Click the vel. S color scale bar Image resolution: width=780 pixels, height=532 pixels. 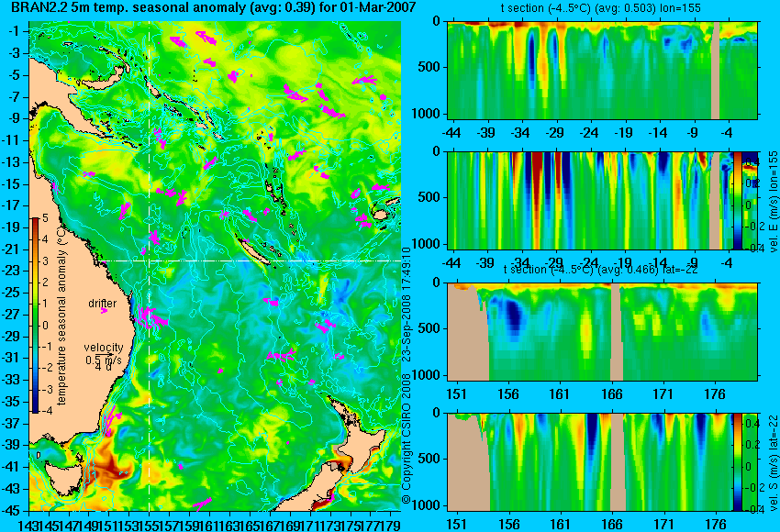pos(738,462)
